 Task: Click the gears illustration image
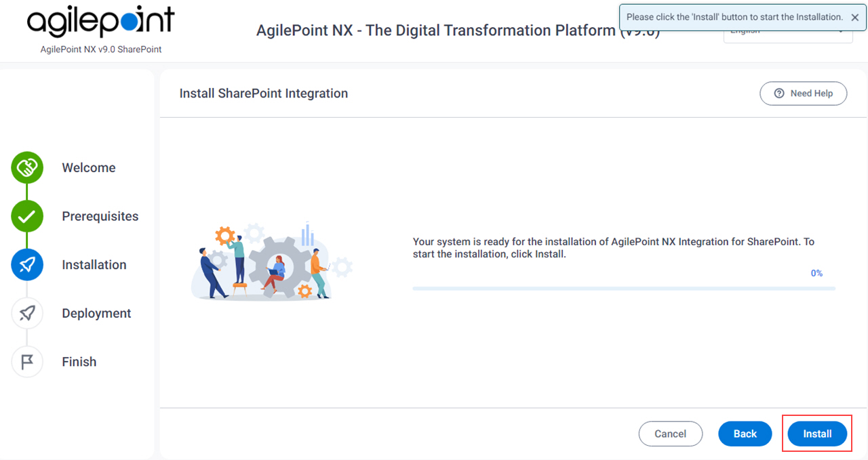coord(272,261)
